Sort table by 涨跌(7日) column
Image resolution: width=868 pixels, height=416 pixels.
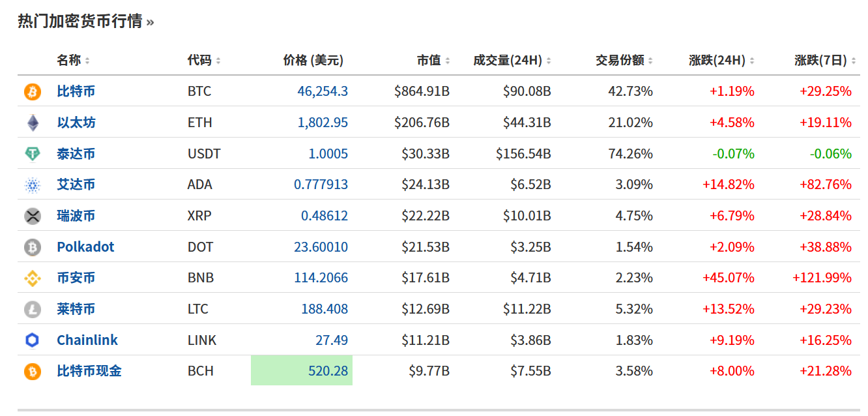point(825,60)
